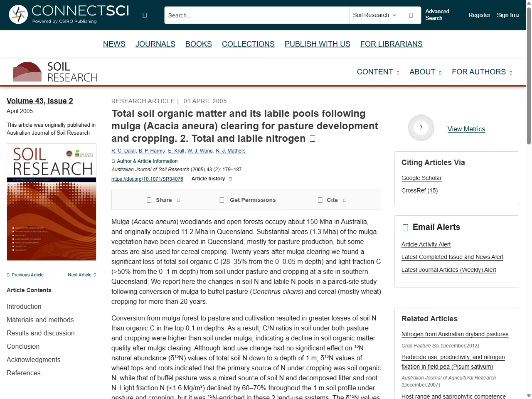Open the View Metrics link
The height and width of the screenshot is (399, 532).
coord(466,129)
